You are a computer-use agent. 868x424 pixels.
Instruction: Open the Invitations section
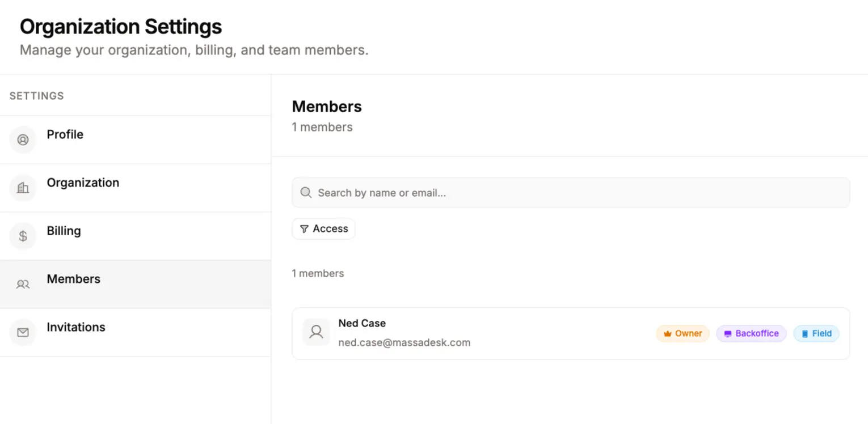76,327
